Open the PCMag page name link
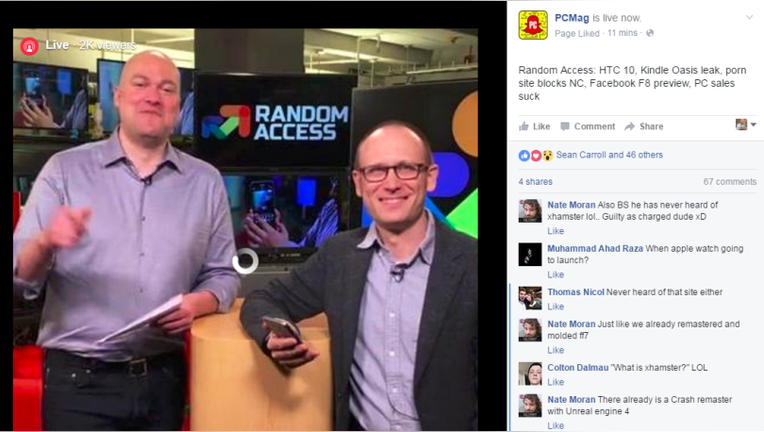 click(572, 18)
